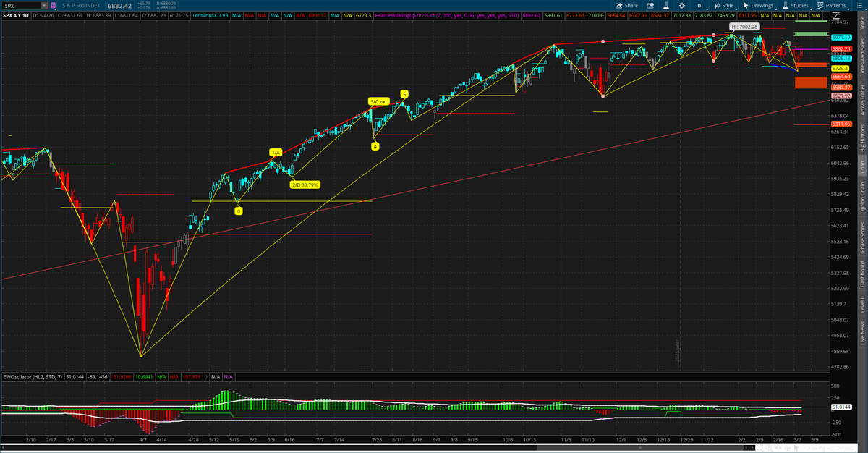Image resolution: width=868 pixels, height=453 pixels.
Task: Click the green 6971.19 price axis tag
Action: (841, 37)
